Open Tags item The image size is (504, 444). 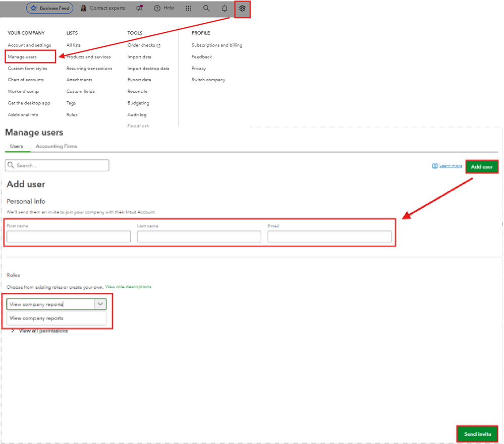point(71,103)
